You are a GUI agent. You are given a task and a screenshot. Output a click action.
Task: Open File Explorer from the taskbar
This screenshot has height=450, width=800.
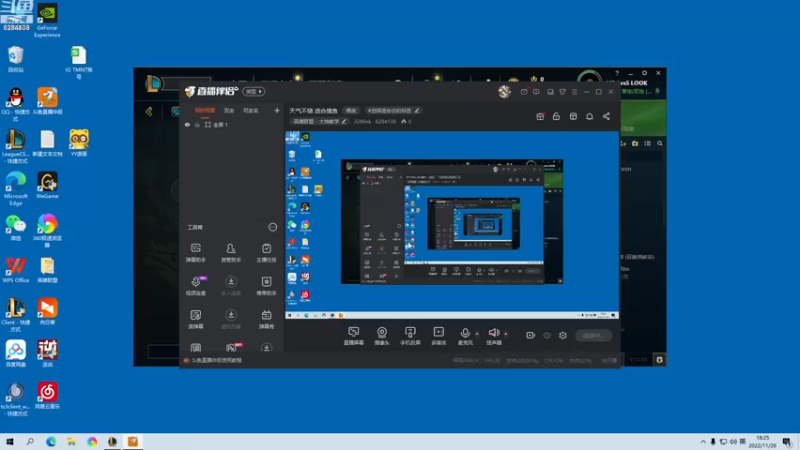tap(71, 442)
